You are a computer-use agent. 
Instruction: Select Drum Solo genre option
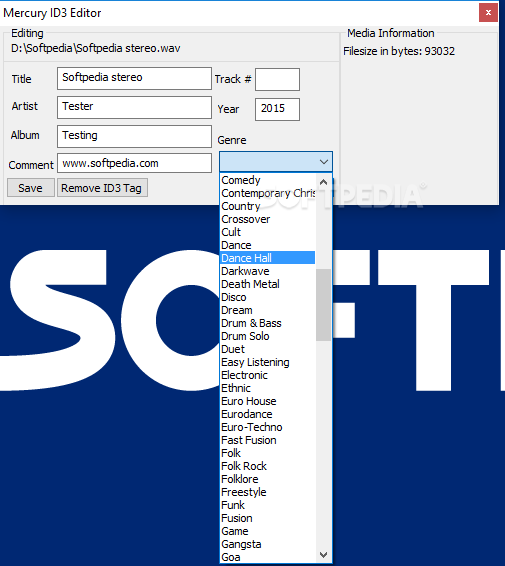(268, 336)
